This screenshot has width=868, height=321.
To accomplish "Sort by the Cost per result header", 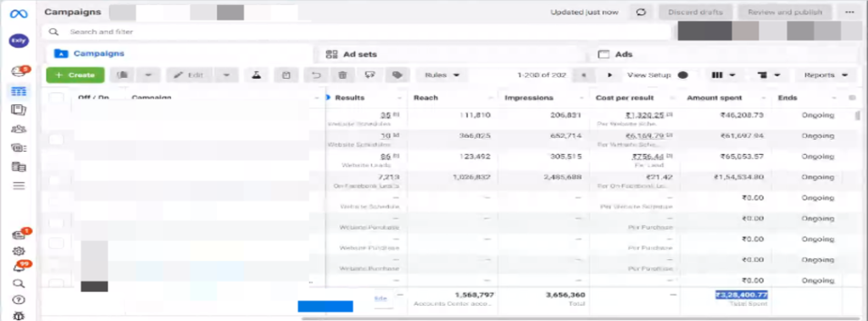I will pos(625,98).
